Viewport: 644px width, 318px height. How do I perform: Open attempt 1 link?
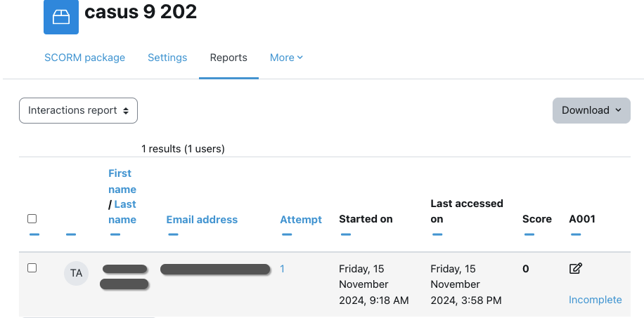pos(282,269)
